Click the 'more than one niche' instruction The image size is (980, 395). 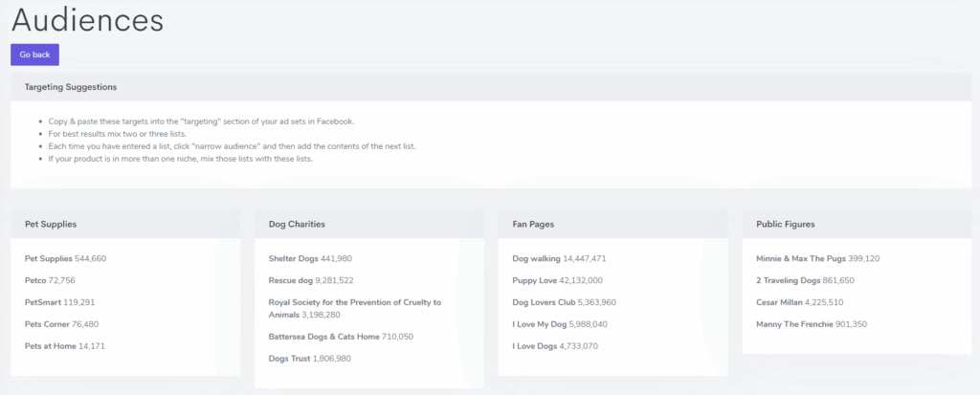pyautogui.click(x=180, y=159)
